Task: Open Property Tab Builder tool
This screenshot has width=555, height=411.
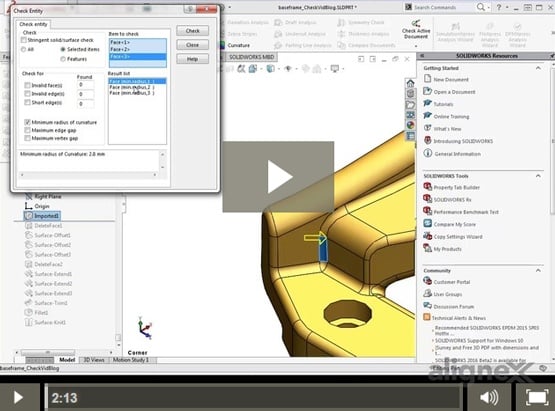Action: [452, 187]
